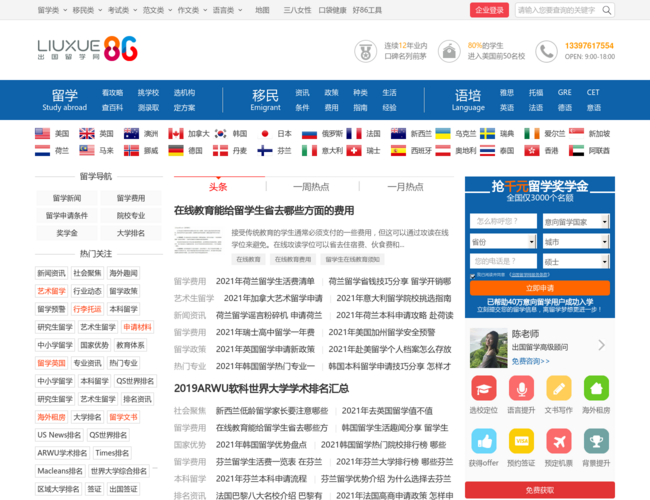Open the LIUXUE86 logo homepage
The height and width of the screenshot is (500, 650).
pos(87,49)
